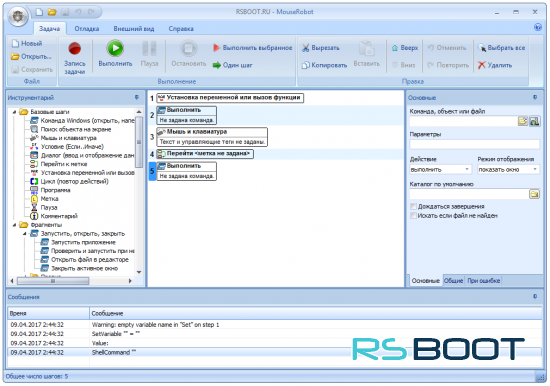Click the Запись задачи record icon
Viewport: 550px width, 386px height.
tap(74, 48)
